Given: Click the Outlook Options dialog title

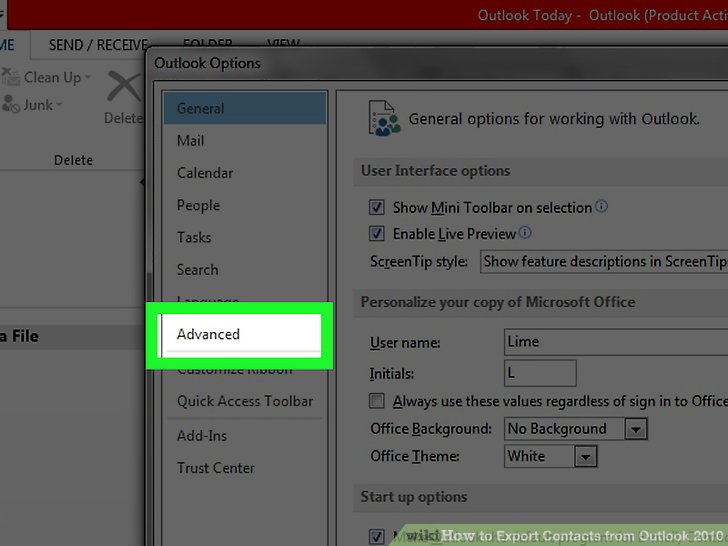Looking at the screenshot, I should [x=207, y=63].
